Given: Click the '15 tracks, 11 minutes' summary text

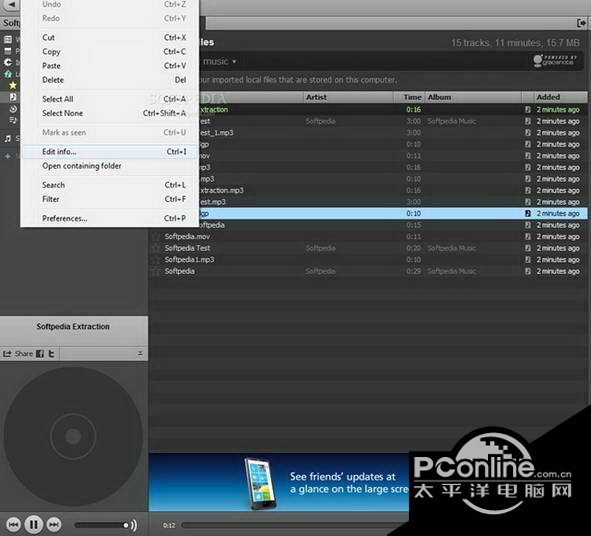Looking at the screenshot, I should pyautogui.click(x=515, y=43).
